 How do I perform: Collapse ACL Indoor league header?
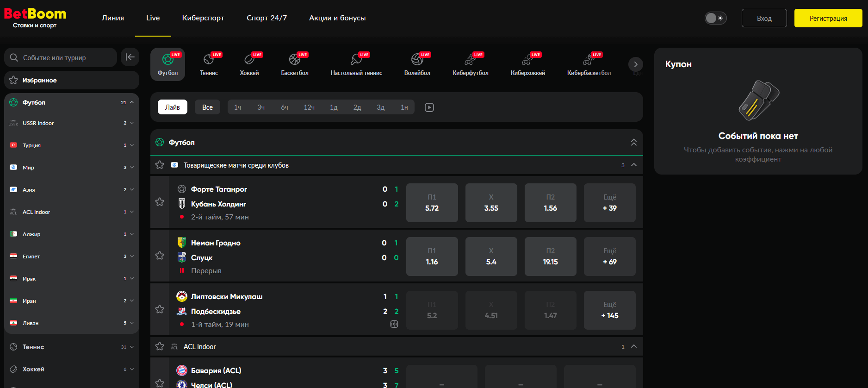pyautogui.click(x=634, y=346)
